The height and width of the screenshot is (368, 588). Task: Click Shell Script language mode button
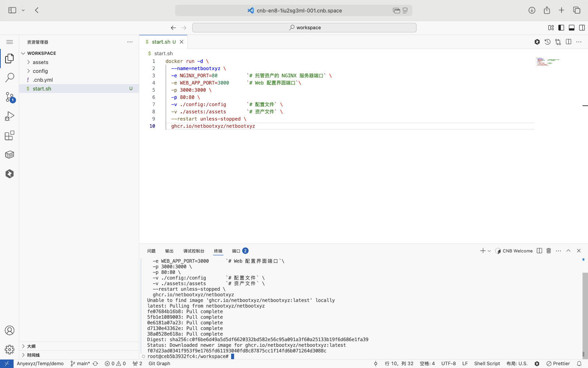487,364
